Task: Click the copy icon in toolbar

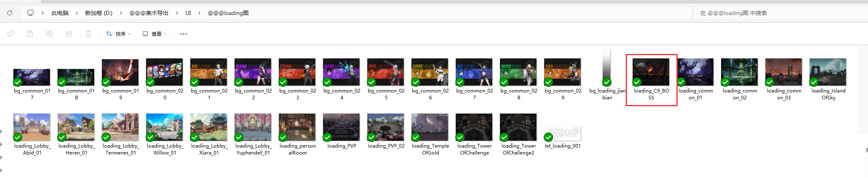Action: 11,34
